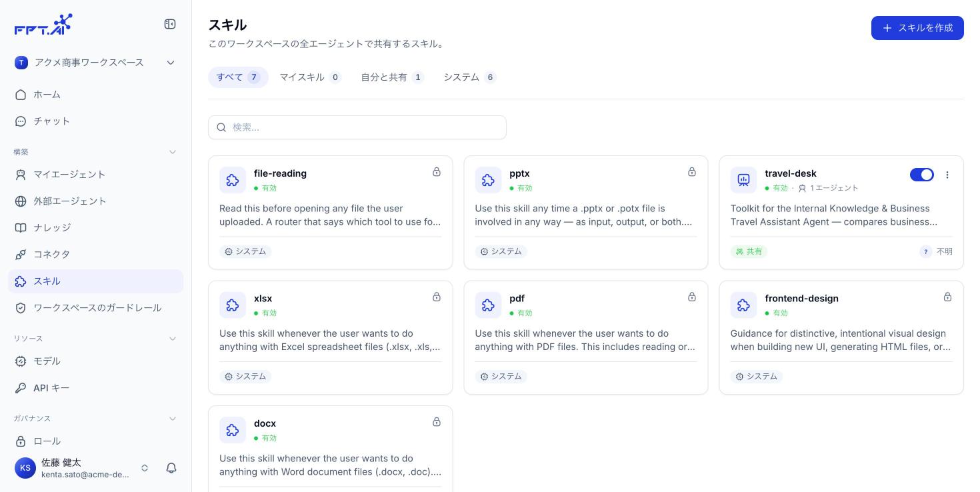Open user account menu for 佐藤 健太

pos(81,468)
